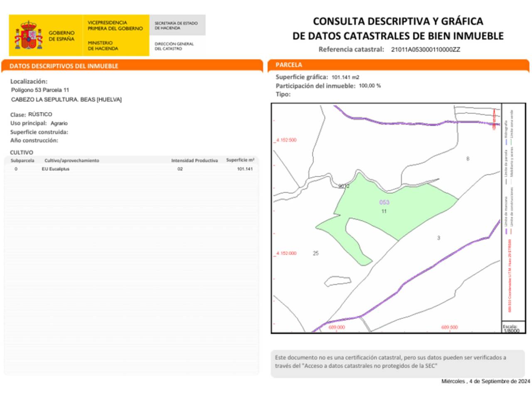The height and width of the screenshot is (399, 532).
Task: Click coordinate label '689.500' at map bottom
Action: tap(450, 328)
